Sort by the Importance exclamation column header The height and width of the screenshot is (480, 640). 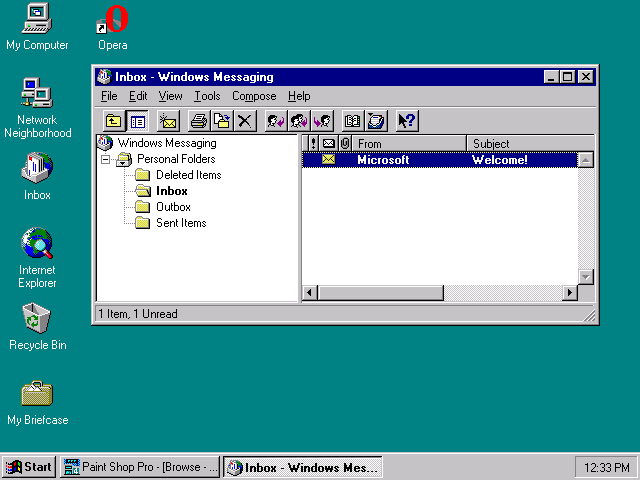coord(313,143)
